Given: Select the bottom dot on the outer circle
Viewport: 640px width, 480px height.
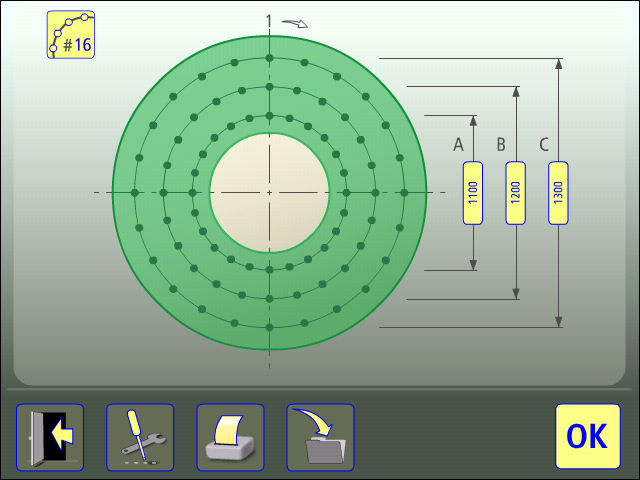Looking at the screenshot, I should (269, 327).
